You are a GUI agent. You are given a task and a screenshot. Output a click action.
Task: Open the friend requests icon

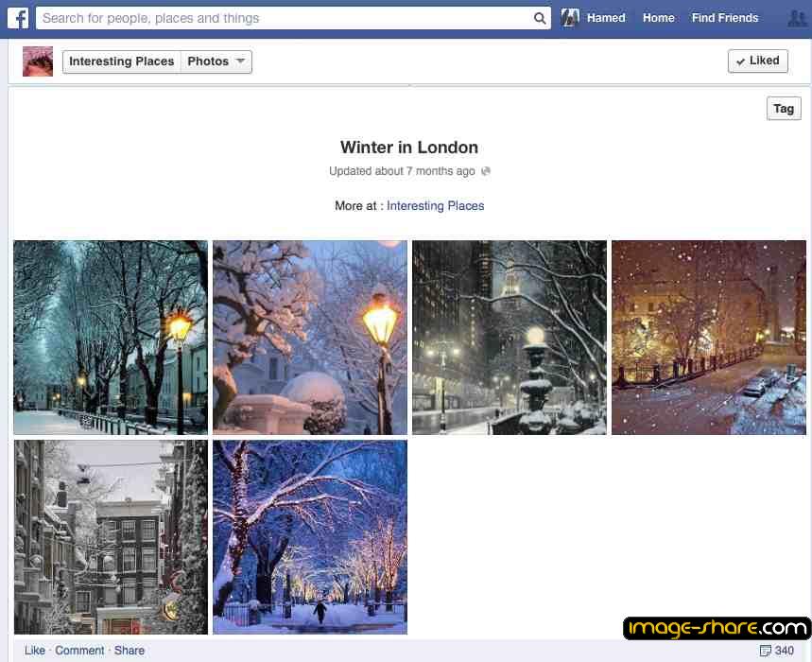pos(797,19)
